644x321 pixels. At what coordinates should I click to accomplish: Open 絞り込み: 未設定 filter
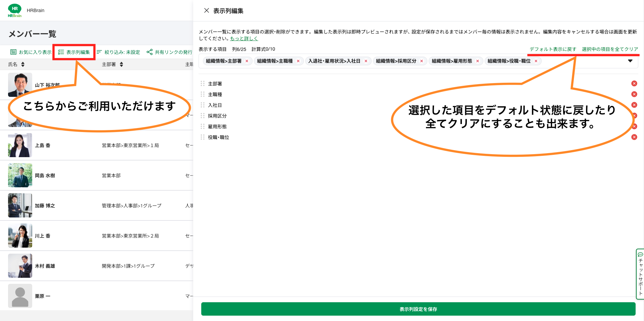click(x=118, y=52)
